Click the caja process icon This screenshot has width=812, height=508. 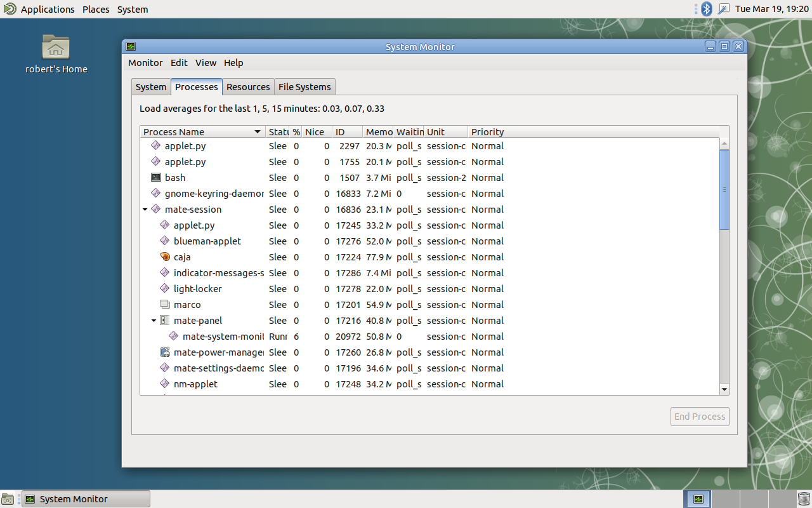[165, 257]
